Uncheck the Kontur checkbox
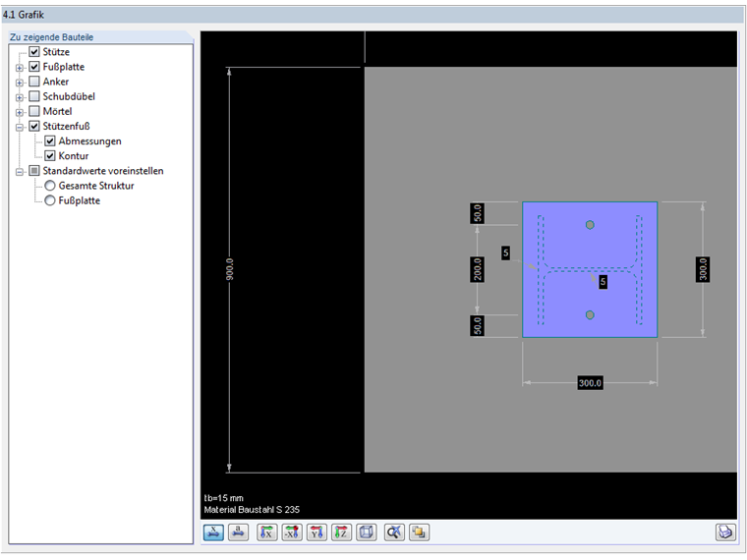The height and width of the screenshot is (560, 747). pos(50,155)
